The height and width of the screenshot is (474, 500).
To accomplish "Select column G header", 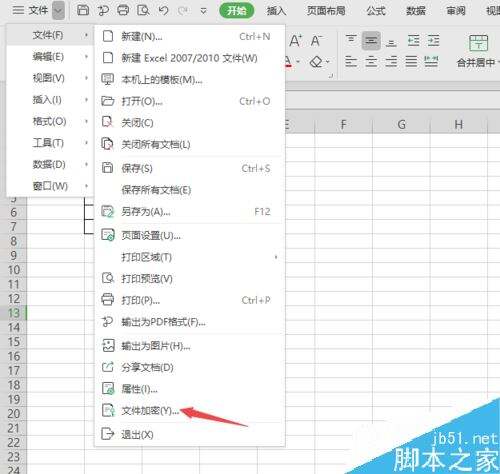I will click(x=401, y=125).
